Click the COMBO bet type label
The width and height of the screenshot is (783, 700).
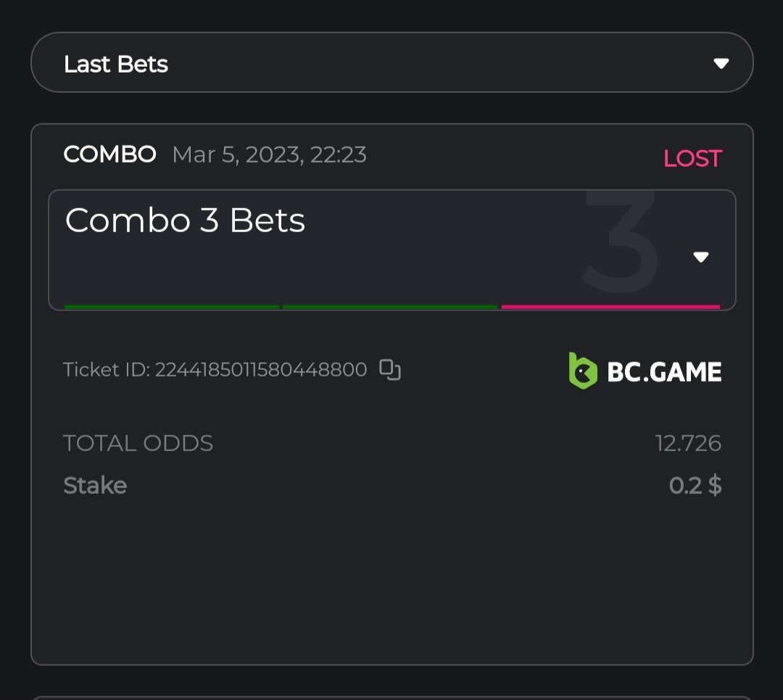[109, 155]
